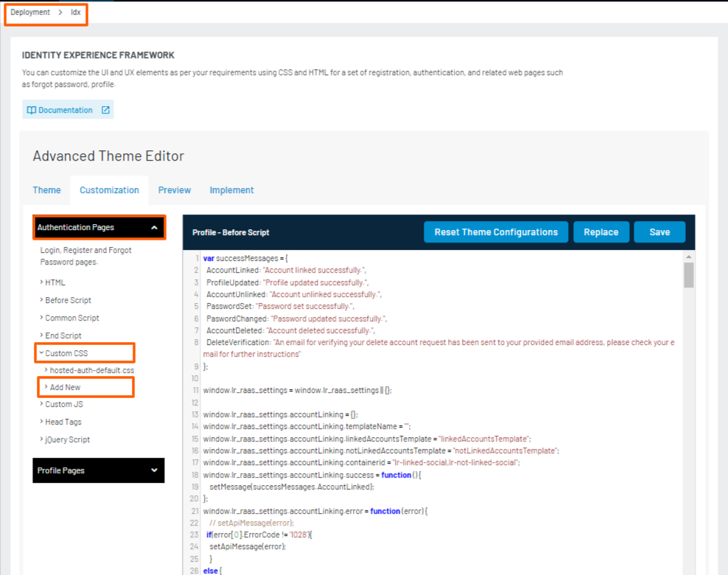Click the Reset Theme Configurations button

click(x=495, y=231)
